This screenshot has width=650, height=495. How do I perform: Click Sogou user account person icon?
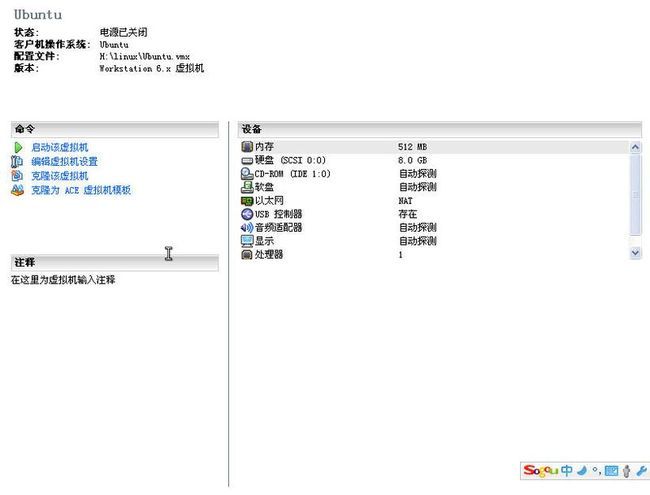pos(627,471)
